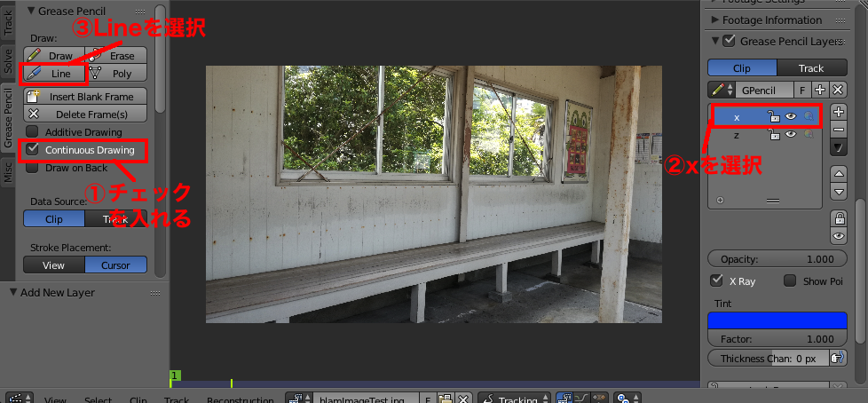Viewport: 868px width, 403px height.
Task: Add a new layer with plus
Action: point(840,111)
